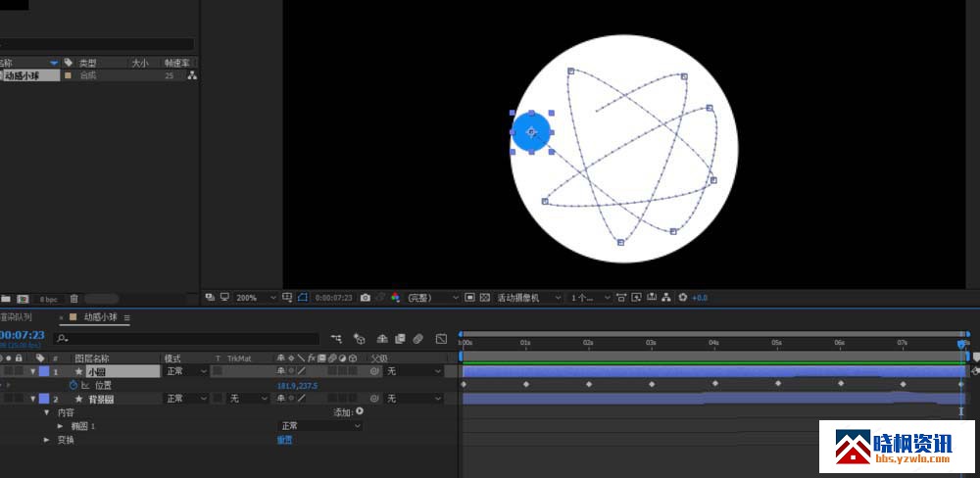Click the 小圆 parent pick whip icon
The image size is (980, 478).
[374, 371]
